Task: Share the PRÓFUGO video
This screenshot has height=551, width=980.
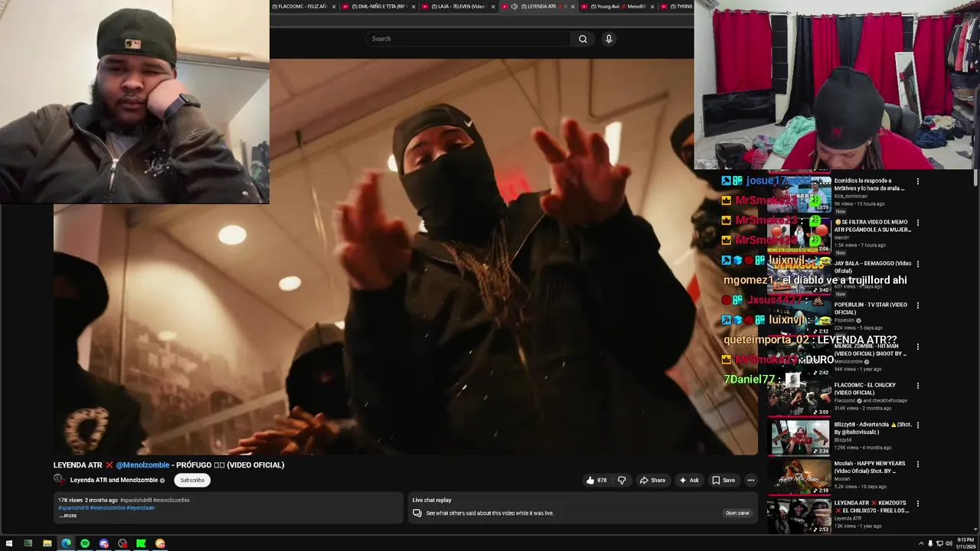Action: 652,481
